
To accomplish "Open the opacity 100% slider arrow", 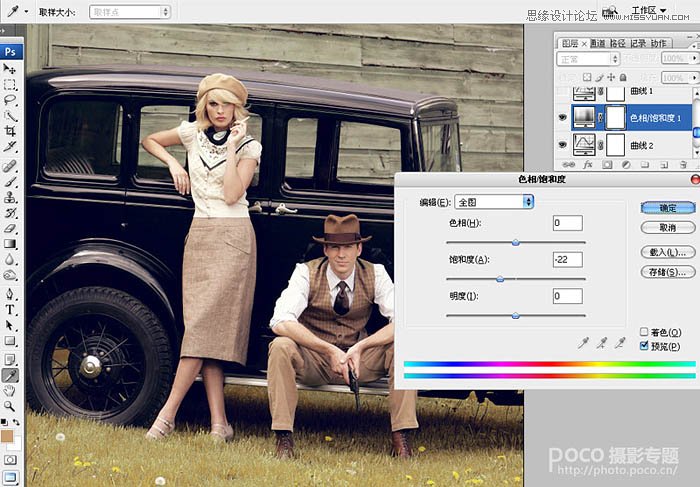I will click(x=694, y=58).
